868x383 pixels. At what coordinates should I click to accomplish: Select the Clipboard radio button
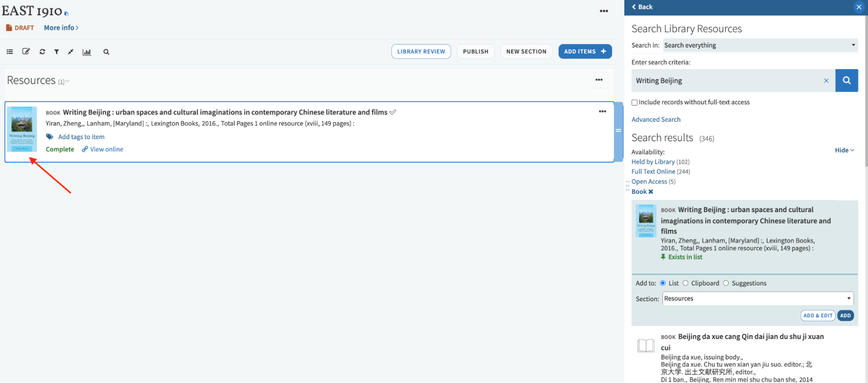click(685, 283)
